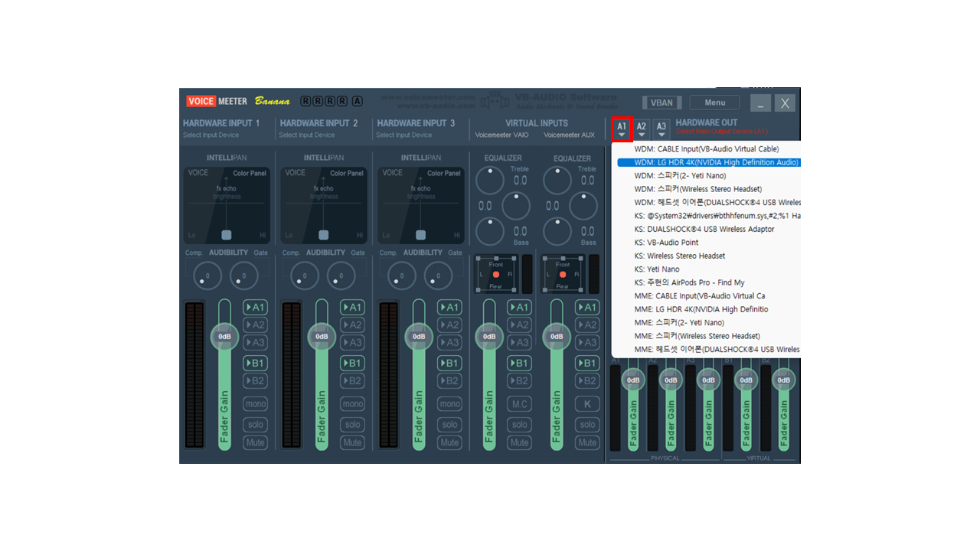The height and width of the screenshot is (551, 980).
Task: Toggle M.C on Voicemeeter VAIO strip
Action: (x=520, y=404)
